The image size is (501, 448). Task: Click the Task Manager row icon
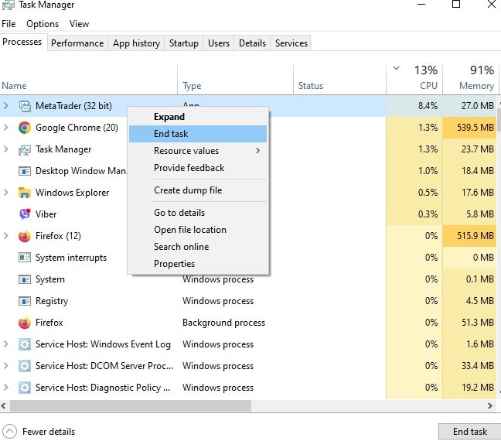pyautogui.click(x=25, y=149)
